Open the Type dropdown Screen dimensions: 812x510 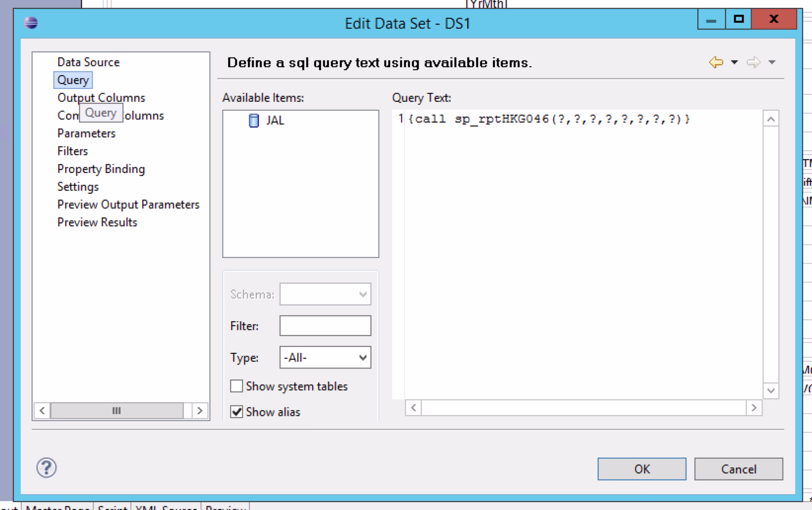click(325, 357)
